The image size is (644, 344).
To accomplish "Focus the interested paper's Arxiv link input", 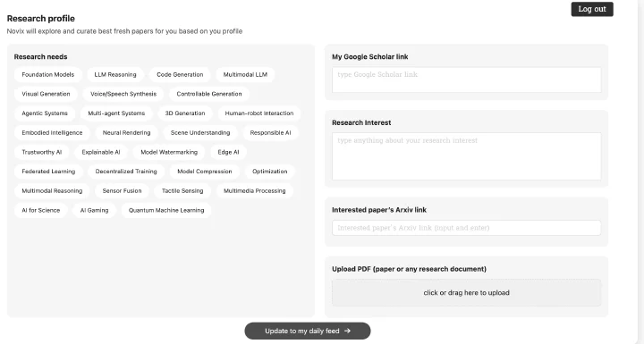I will click(x=467, y=228).
